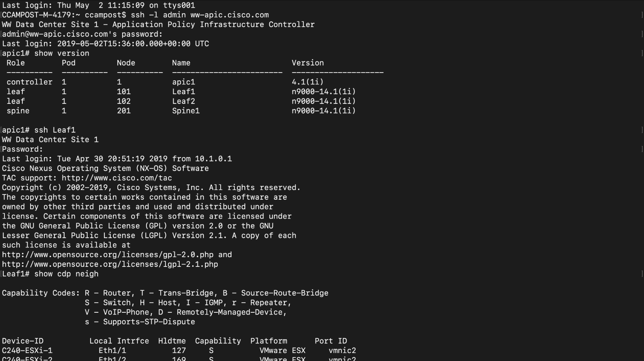
Task: Click node number 201
Action: [x=124, y=111]
